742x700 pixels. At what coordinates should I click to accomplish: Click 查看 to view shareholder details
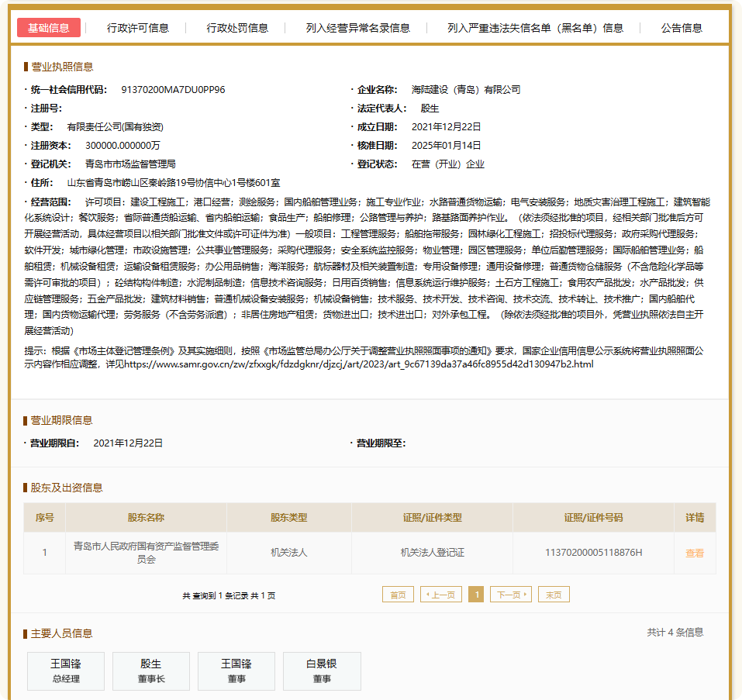pos(694,553)
